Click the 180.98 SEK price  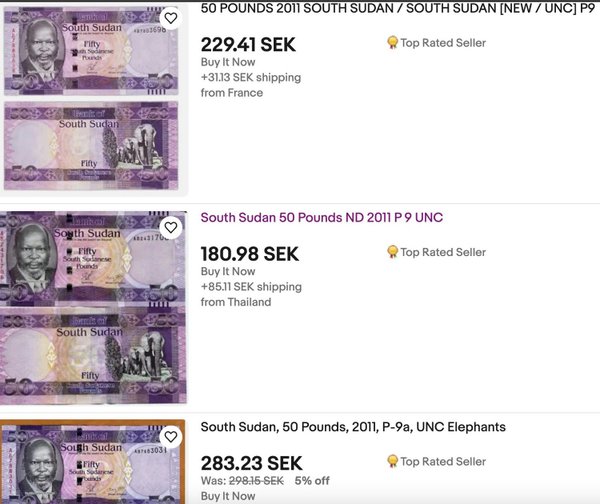pyautogui.click(x=249, y=254)
